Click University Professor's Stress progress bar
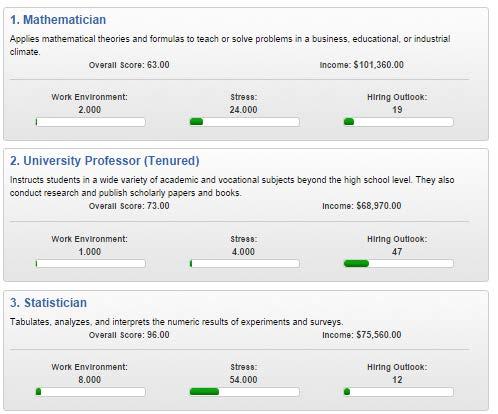Screen dimensions: 498x414 pos(244,264)
